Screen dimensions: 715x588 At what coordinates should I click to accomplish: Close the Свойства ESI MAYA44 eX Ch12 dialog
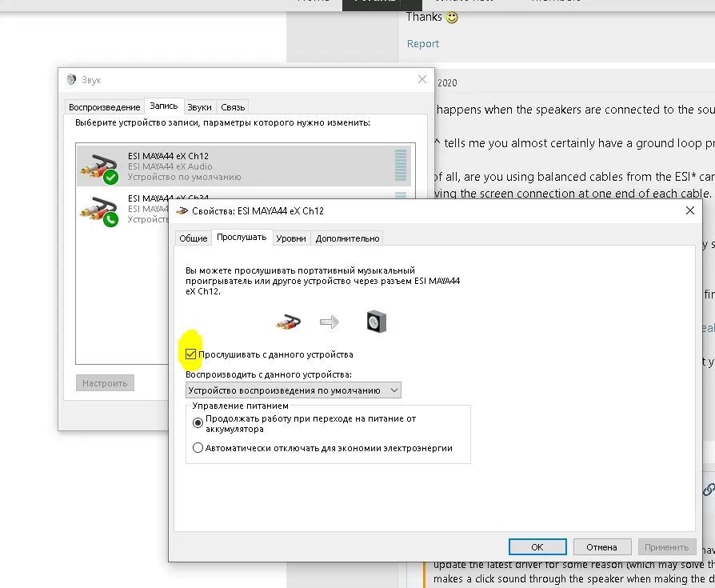click(x=690, y=210)
